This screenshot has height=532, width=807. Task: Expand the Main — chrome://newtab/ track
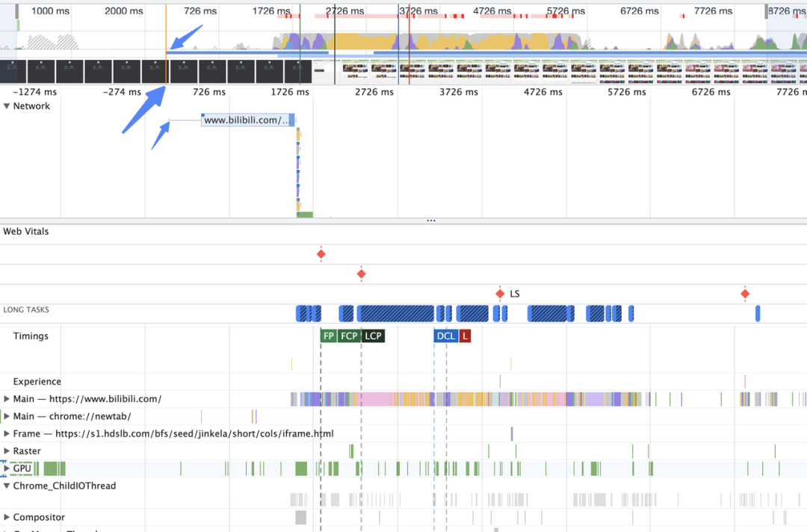click(7, 415)
